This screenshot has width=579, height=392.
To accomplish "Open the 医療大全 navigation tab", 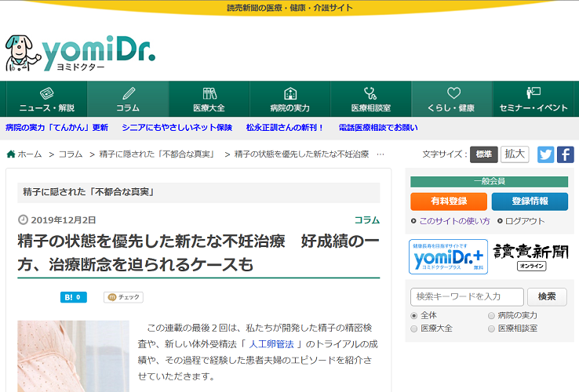I will coord(209,100).
